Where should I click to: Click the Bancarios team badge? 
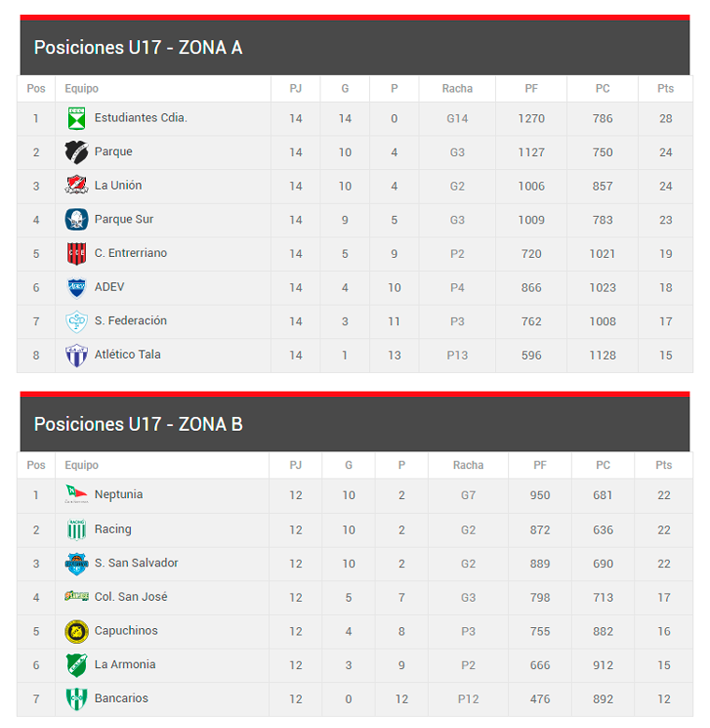coord(77,699)
